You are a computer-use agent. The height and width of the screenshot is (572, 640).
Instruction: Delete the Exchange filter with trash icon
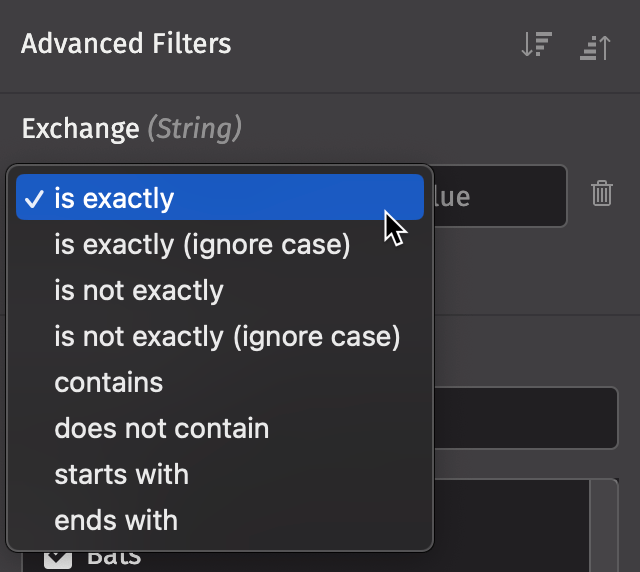[x=601, y=194]
